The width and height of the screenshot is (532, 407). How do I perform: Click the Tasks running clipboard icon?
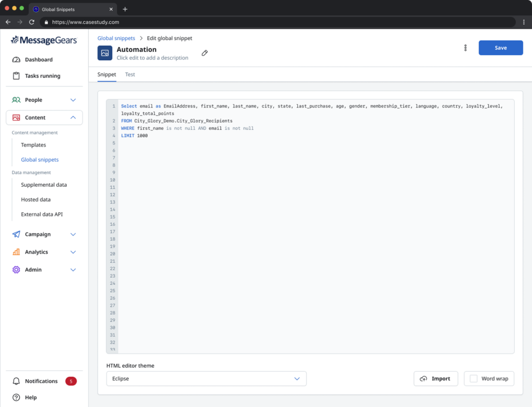click(16, 76)
